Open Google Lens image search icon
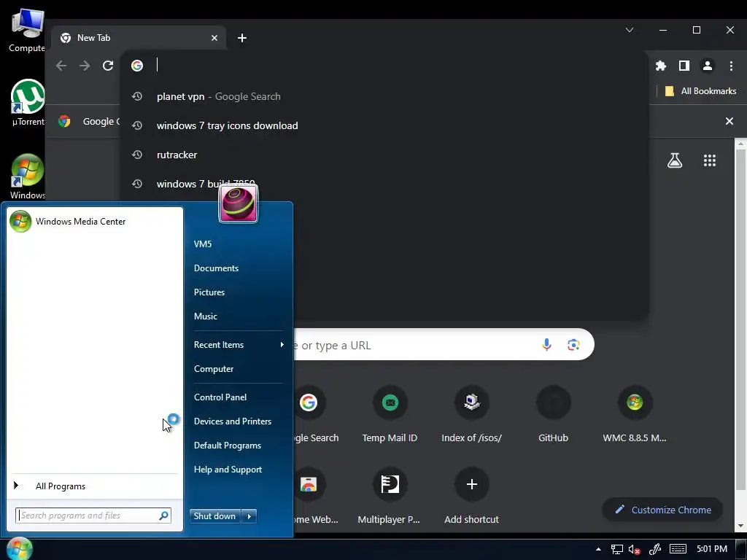 click(573, 345)
